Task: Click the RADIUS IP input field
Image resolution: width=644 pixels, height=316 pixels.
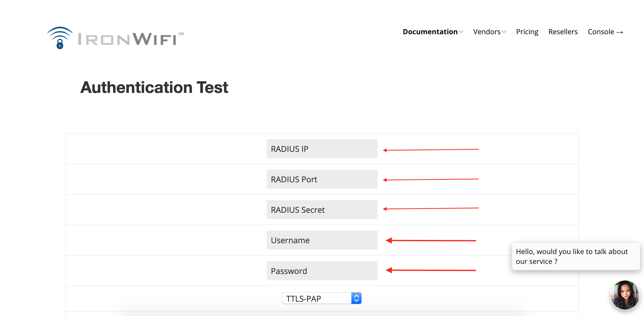Action: [x=322, y=149]
